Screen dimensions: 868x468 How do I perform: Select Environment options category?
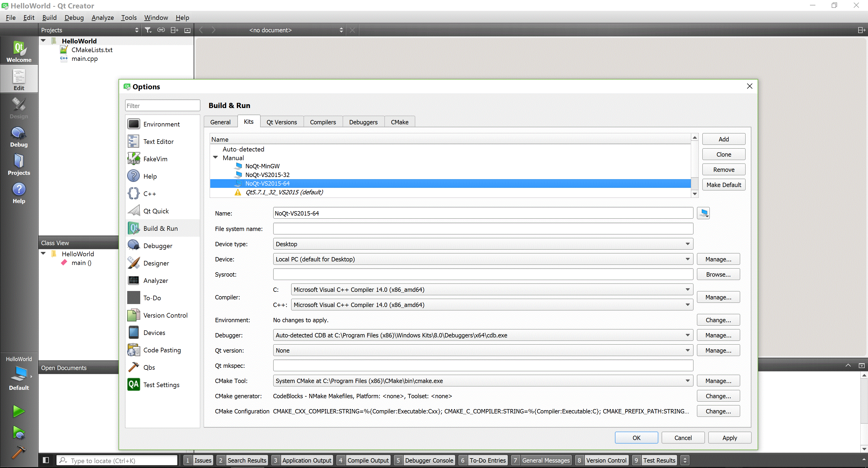[162, 124]
